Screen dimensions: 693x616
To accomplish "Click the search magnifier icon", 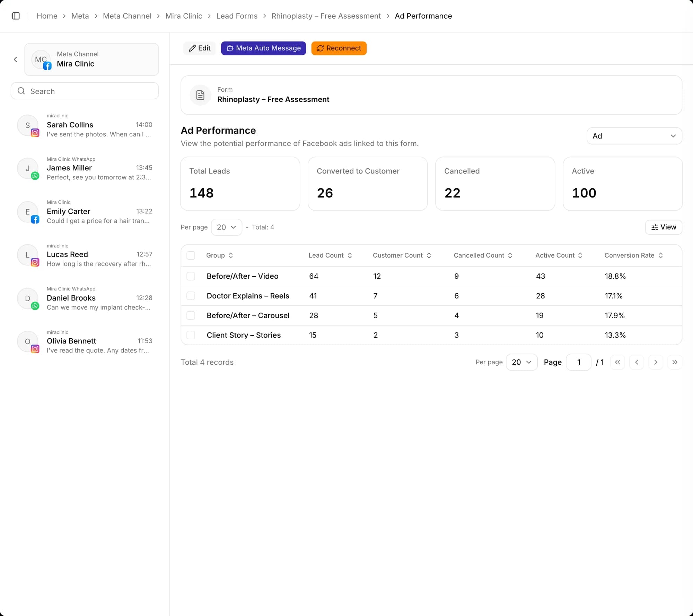I will [21, 91].
